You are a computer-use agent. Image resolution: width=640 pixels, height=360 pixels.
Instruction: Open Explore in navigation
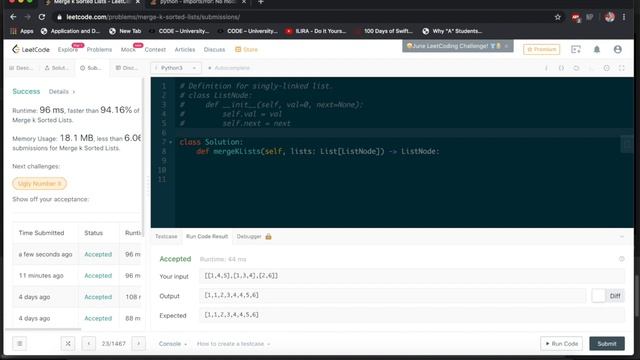[68, 49]
